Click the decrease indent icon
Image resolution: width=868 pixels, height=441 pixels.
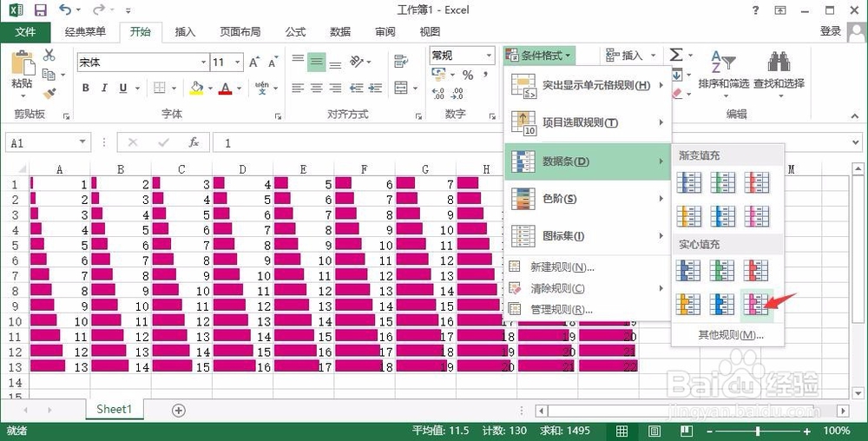pyautogui.click(x=357, y=88)
